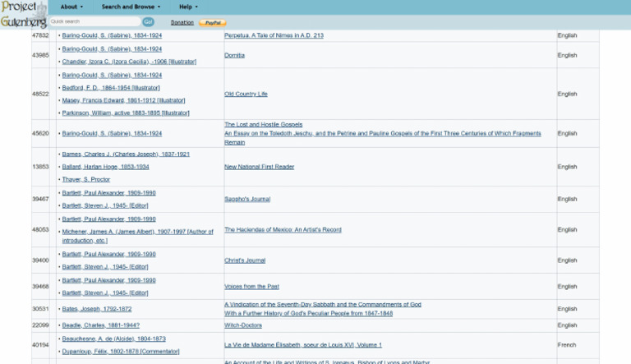Open Thayer, S. Proctor author link
631x364 pixels.
point(85,179)
